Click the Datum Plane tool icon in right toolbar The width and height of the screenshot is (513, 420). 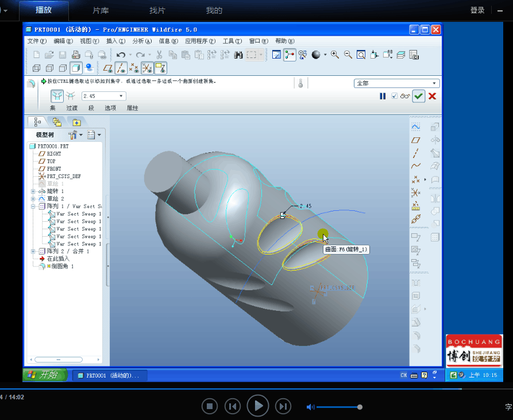415,140
